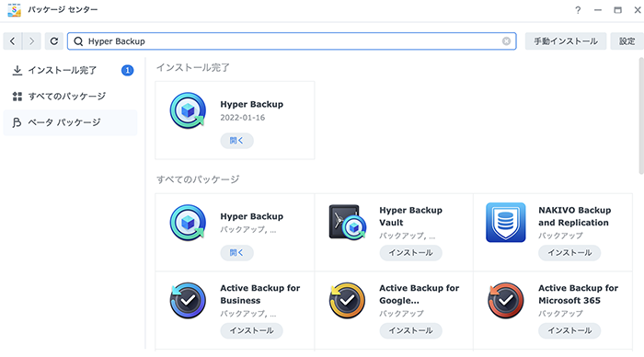This screenshot has width=644, height=357.
Task: Click the download icon beside インストール完了
Action: 17,70
